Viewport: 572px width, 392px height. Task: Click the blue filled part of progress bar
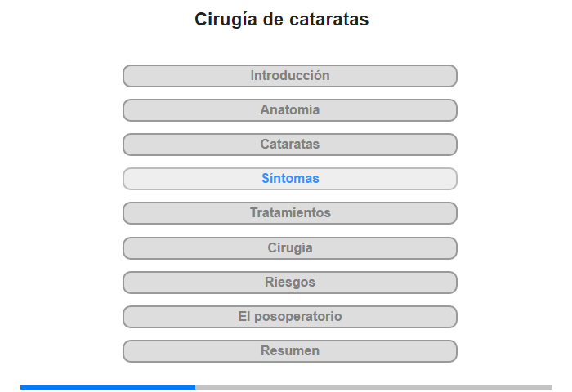108,387
